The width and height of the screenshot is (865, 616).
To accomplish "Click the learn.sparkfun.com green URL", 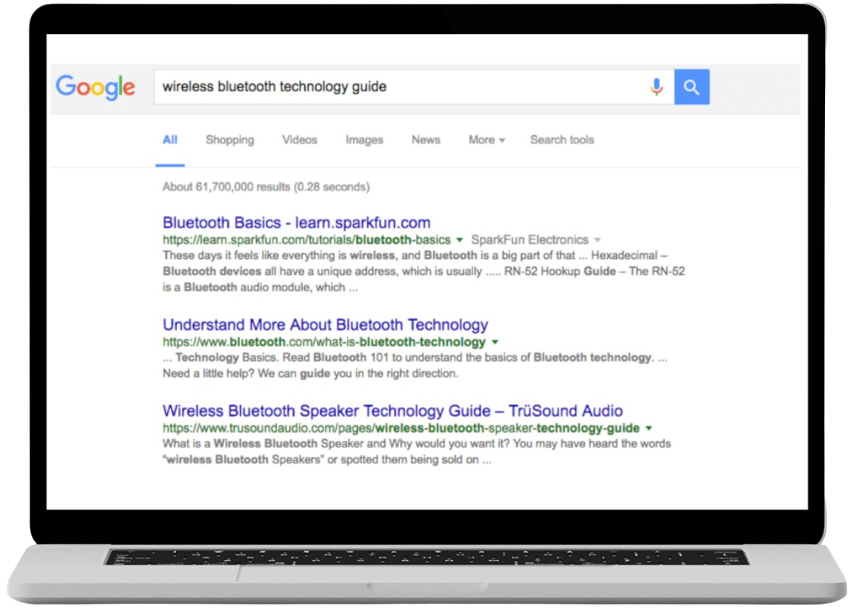I will [x=306, y=239].
